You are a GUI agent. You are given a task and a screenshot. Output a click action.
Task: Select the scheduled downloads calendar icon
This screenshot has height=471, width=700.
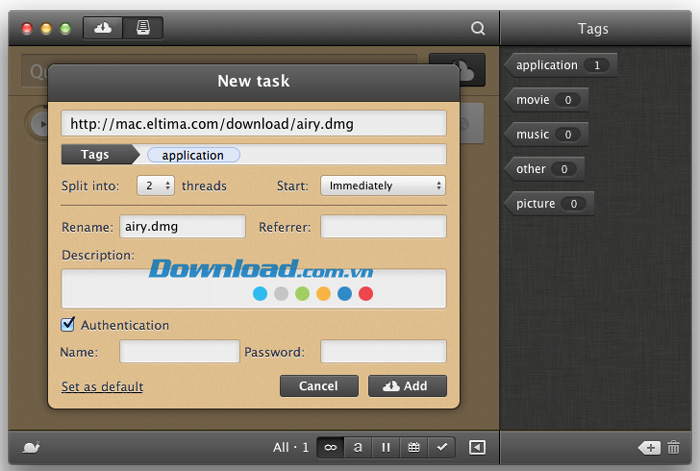pyautogui.click(x=412, y=447)
